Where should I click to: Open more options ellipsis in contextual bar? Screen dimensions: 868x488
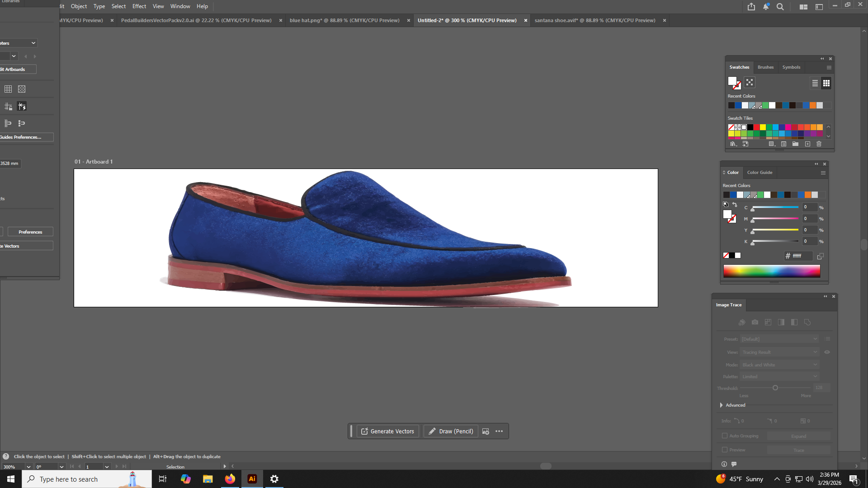coord(499,431)
